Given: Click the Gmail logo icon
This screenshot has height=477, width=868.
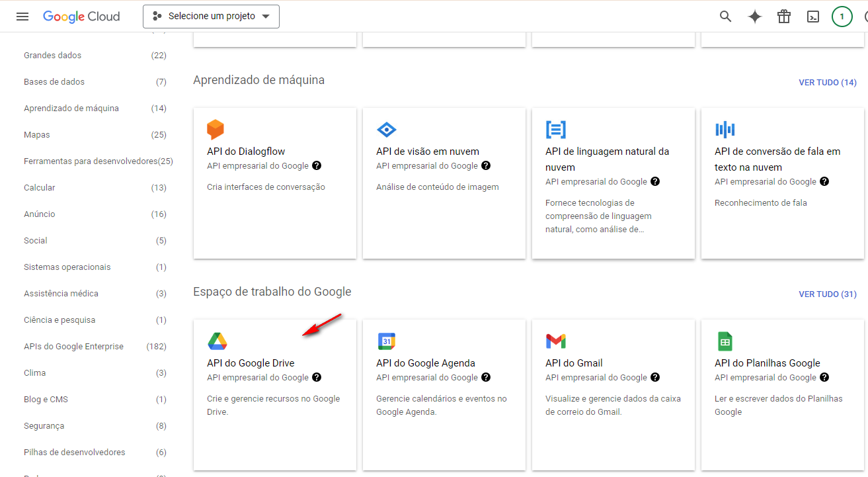Looking at the screenshot, I should tap(556, 341).
